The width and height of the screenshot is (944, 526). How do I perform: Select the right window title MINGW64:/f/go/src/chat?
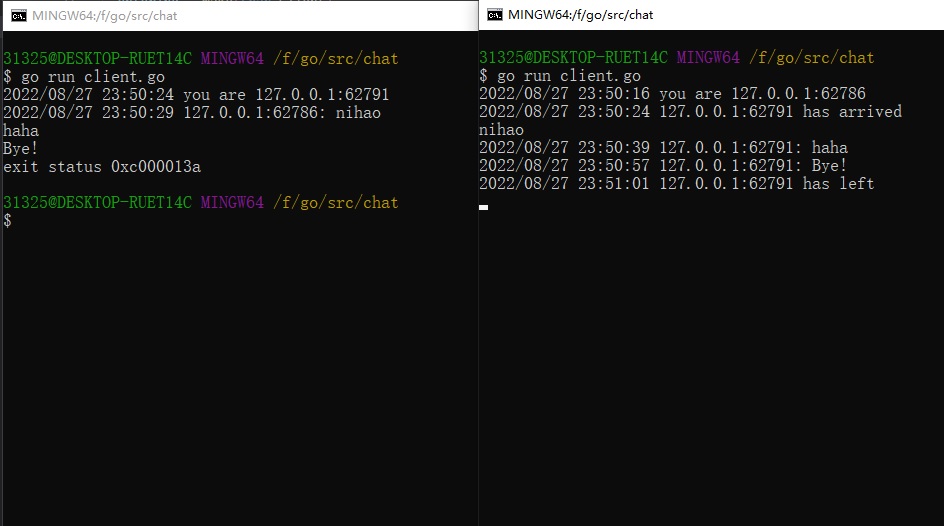[580, 15]
